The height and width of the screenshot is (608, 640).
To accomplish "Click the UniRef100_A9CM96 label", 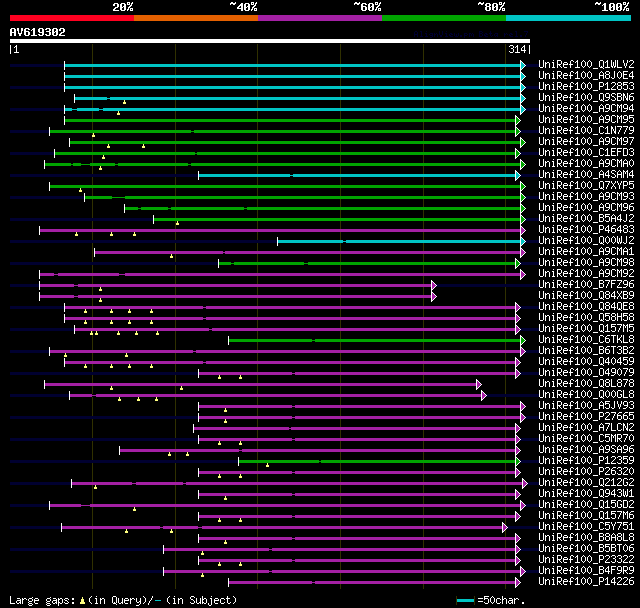I will (586, 208).
